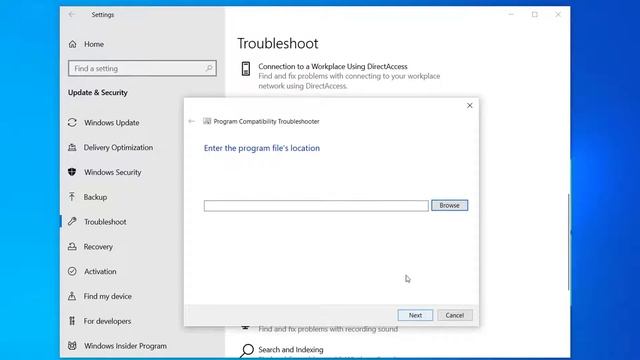This screenshot has width=640, height=360.
Task: Minimize the Settings window
Action: [511, 15]
